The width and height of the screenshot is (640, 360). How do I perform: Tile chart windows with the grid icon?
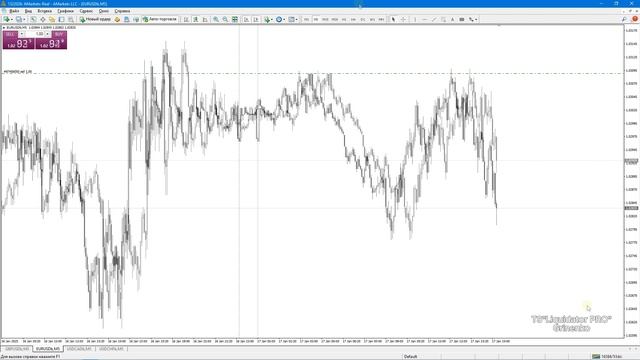tap(235, 19)
